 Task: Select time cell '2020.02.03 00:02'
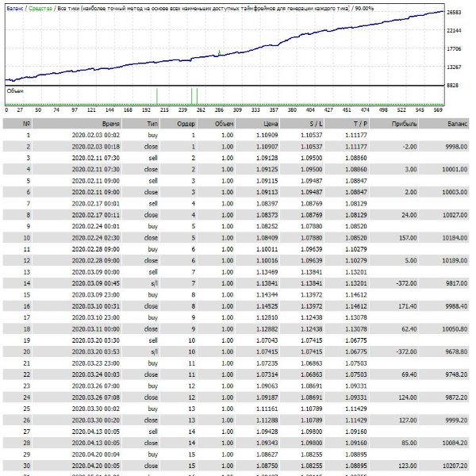coord(96,135)
